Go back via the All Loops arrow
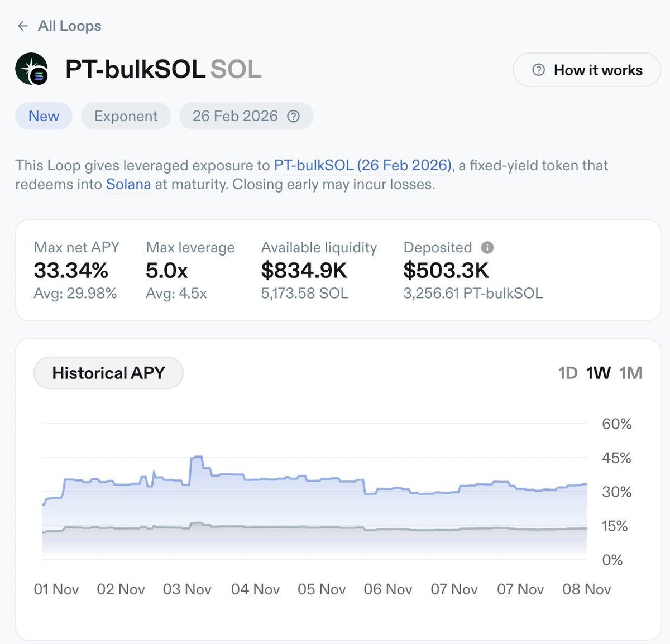Viewport: 670px width, 644px height. pos(22,26)
